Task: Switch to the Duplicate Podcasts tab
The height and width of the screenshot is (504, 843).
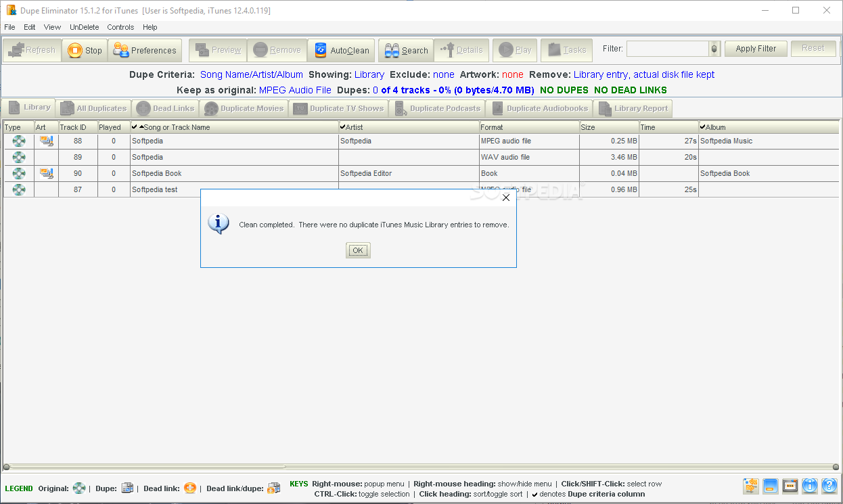Action: pyautogui.click(x=438, y=108)
